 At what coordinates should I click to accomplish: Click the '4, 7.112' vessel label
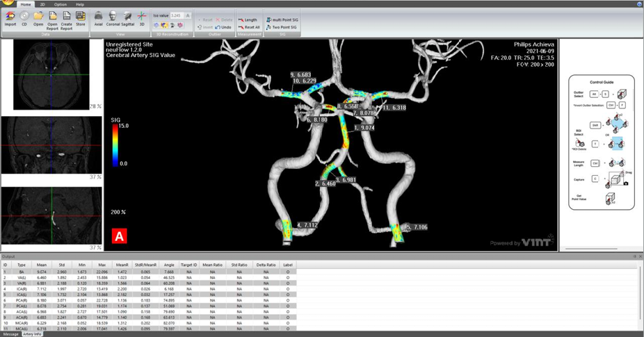pos(307,225)
